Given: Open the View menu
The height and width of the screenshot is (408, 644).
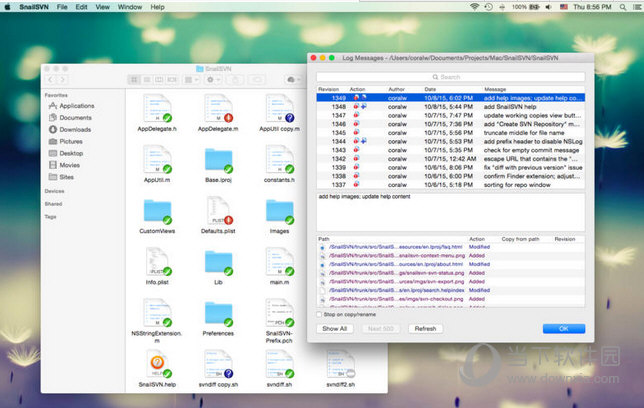Looking at the screenshot, I should tap(102, 7).
